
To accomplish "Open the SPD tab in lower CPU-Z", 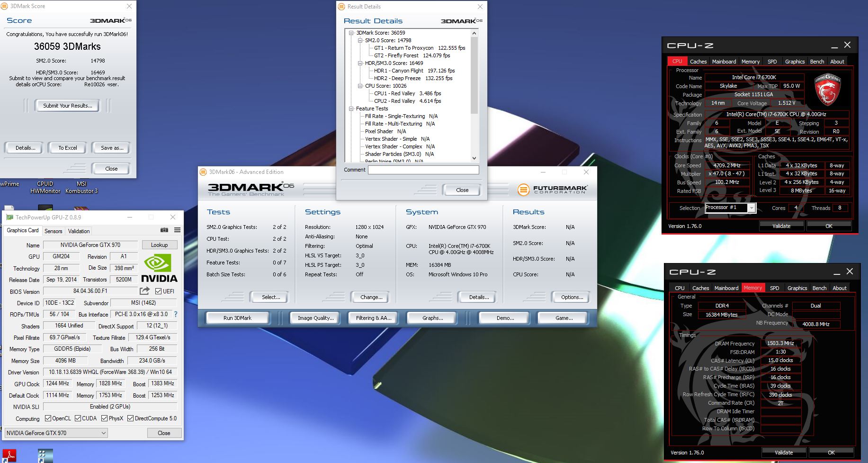I will pyautogui.click(x=775, y=288).
